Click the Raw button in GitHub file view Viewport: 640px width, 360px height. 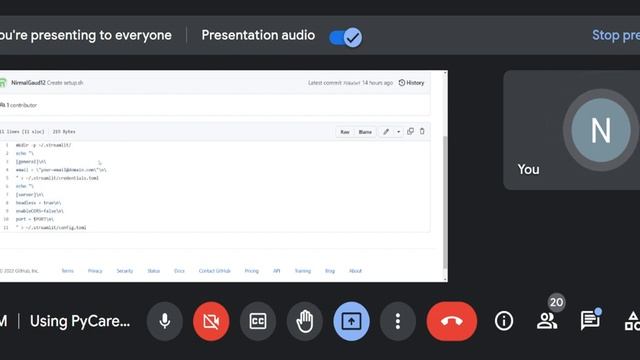pos(345,132)
